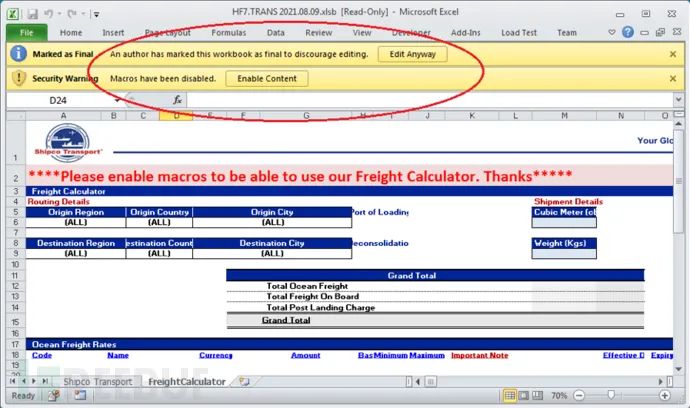This screenshot has height=408, width=690.
Task: Open Excel Help question mark icon
Action: pyautogui.click(x=628, y=32)
